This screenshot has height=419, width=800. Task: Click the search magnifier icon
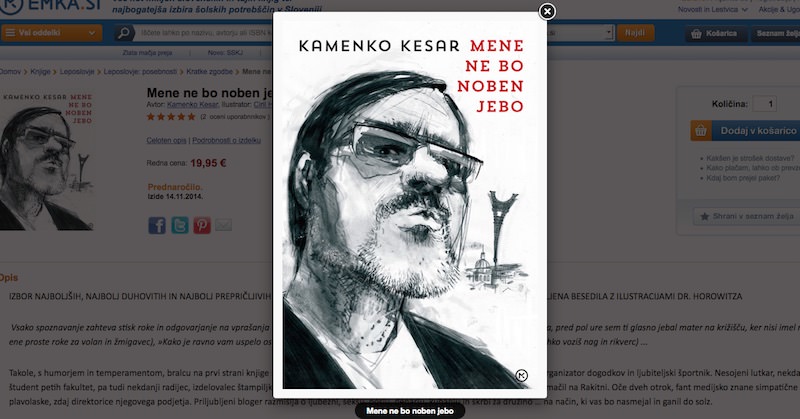pyautogui.click(x=123, y=33)
